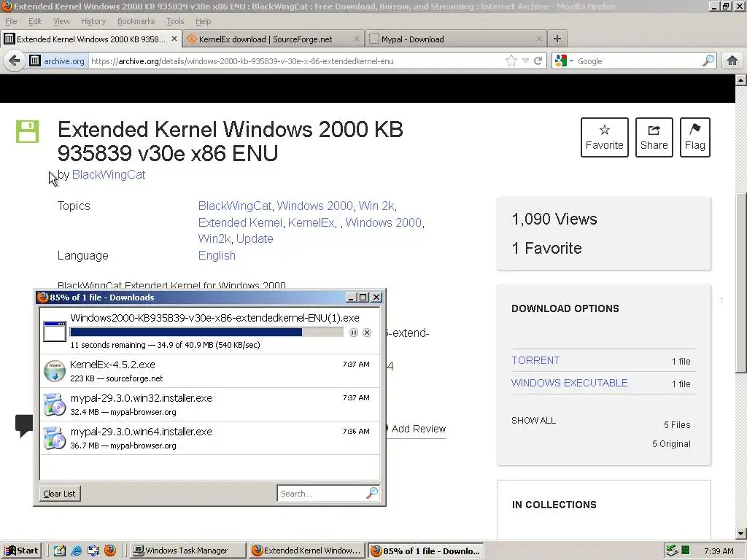Screen dimensions: 747x560
Task: Open the Bookmarks menu
Action: point(136,21)
